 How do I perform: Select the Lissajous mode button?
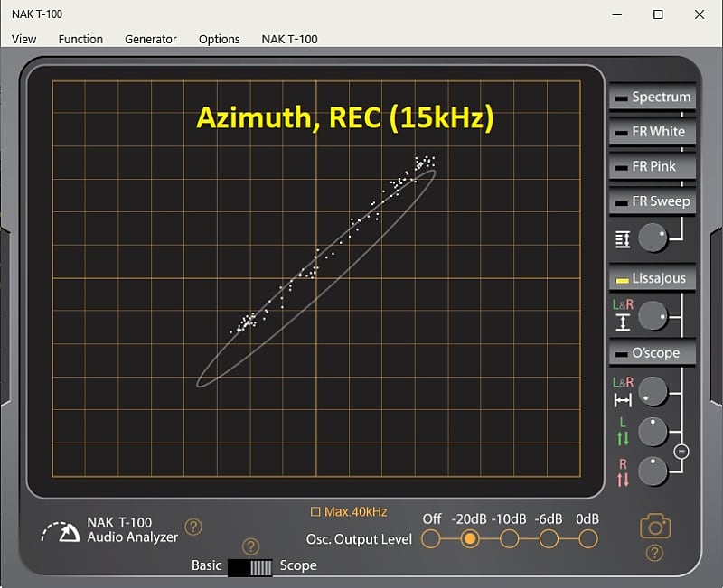click(x=653, y=278)
